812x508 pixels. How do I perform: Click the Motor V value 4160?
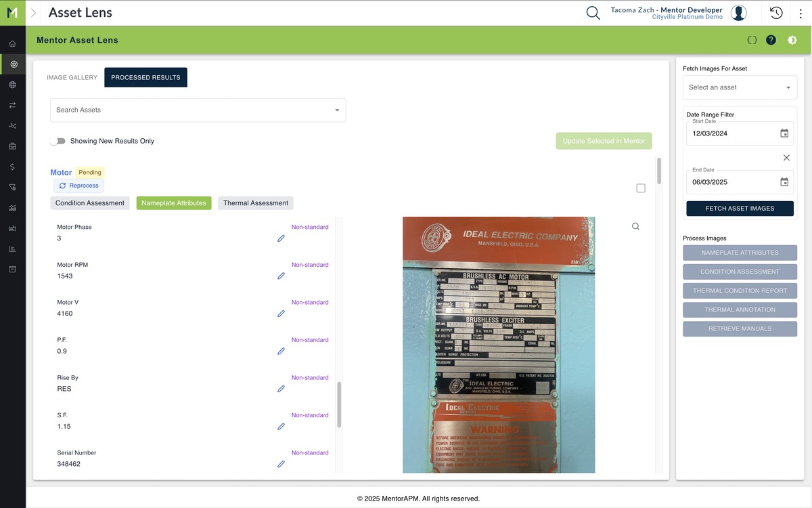65,314
